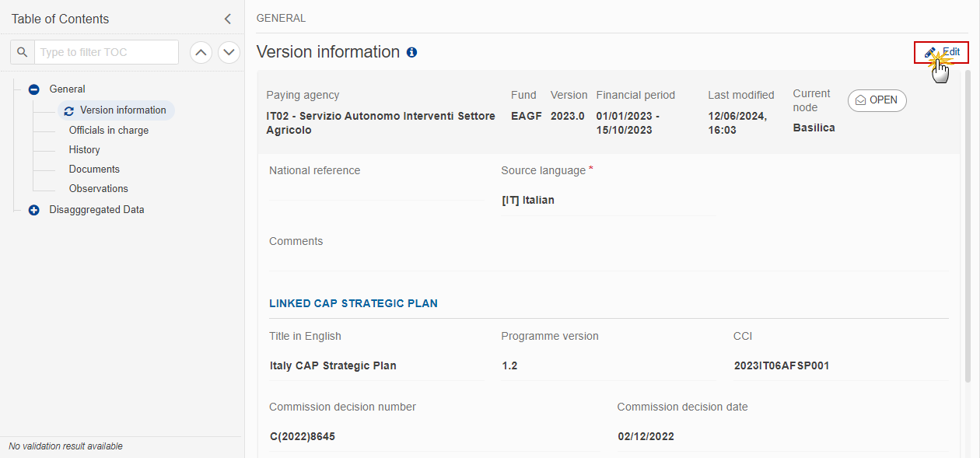980x458 pixels.
Task: Open Officials in charge section
Action: (x=109, y=130)
